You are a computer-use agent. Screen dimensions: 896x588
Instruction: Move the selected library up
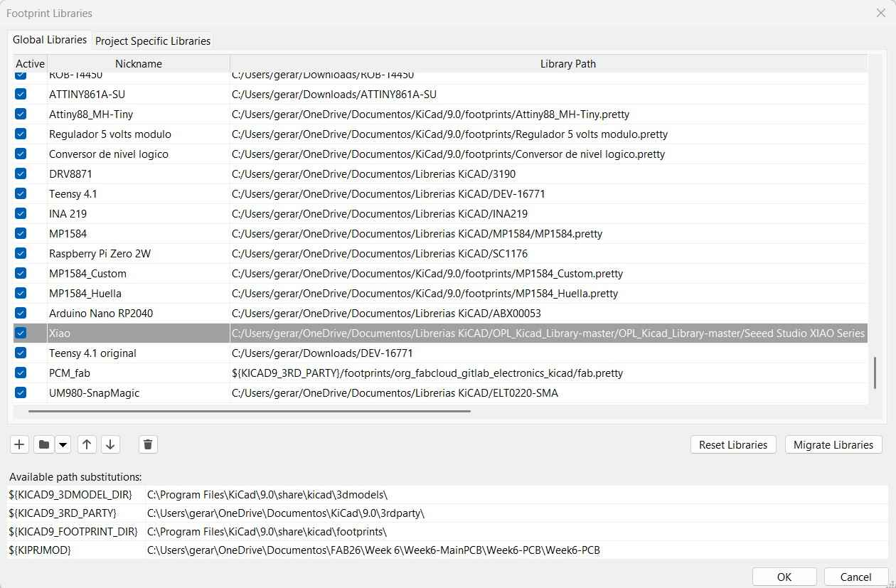pos(87,444)
